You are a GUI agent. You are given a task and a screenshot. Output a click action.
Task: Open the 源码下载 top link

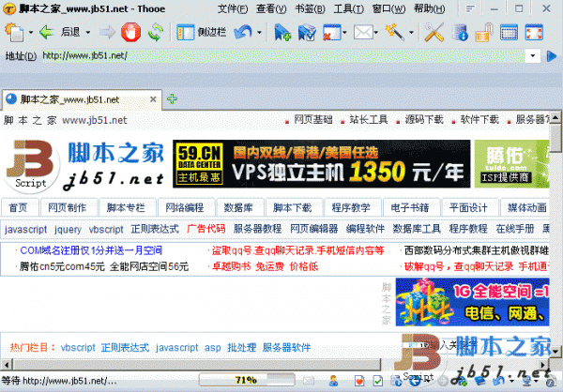[x=424, y=119]
